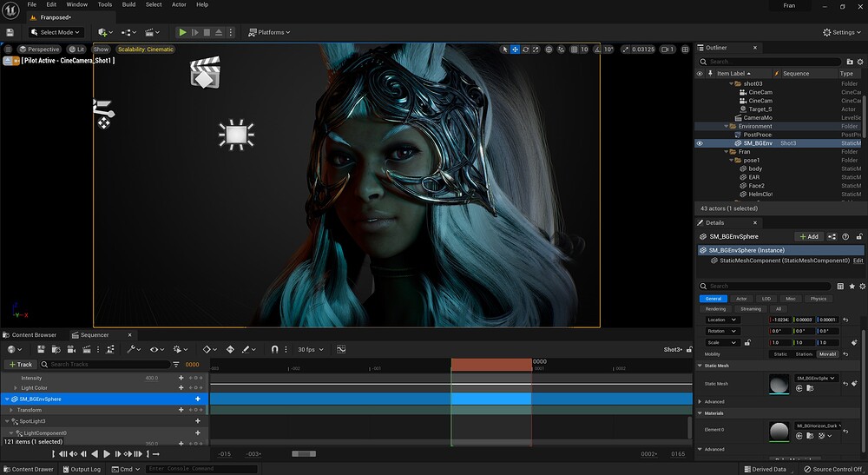Click the add Track button in Sequencer
The height and width of the screenshot is (475, 868).
(x=21, y=364)
